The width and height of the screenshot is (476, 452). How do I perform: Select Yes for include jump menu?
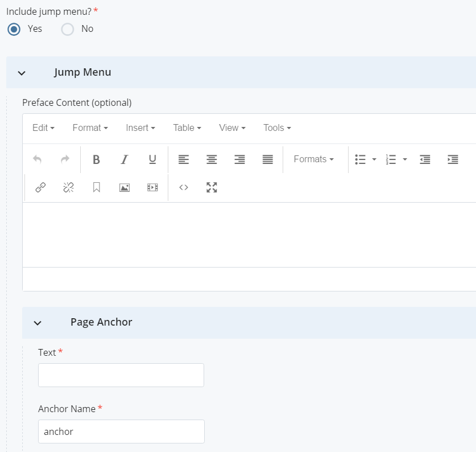(15, 29)
